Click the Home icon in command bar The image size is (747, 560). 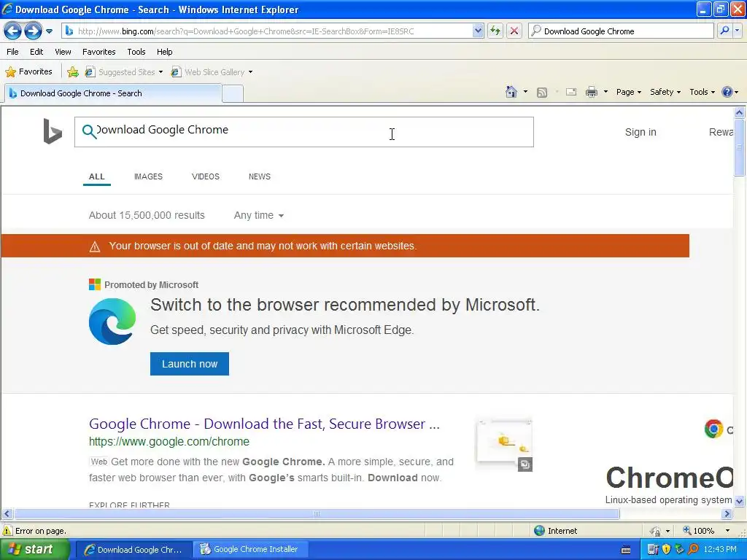point(511,92)
